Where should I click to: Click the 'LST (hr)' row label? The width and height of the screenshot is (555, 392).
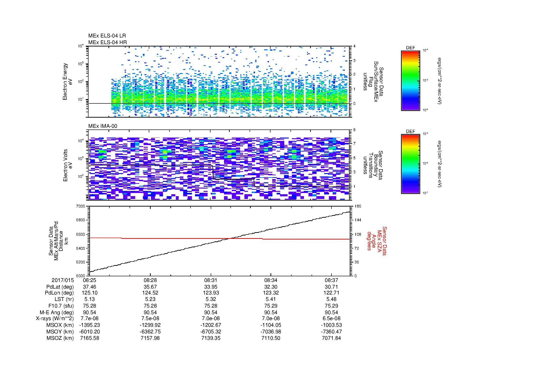click(x=64, y=300)
